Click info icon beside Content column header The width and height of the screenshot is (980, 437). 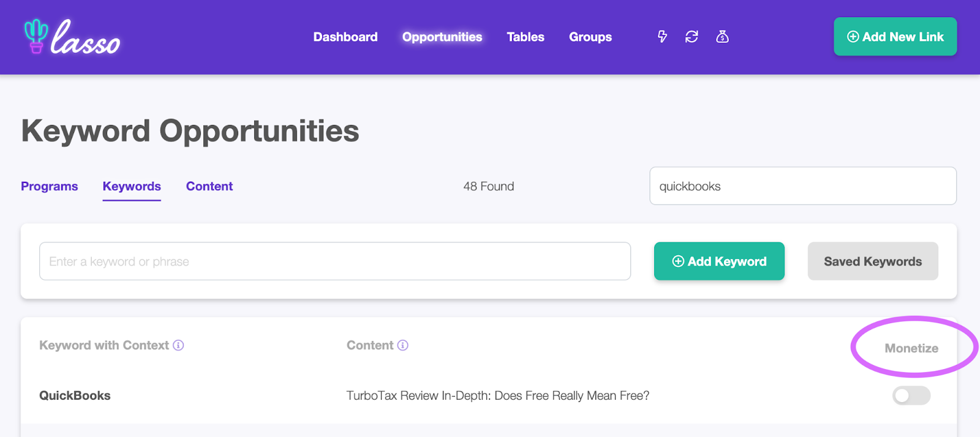point(402,345)
